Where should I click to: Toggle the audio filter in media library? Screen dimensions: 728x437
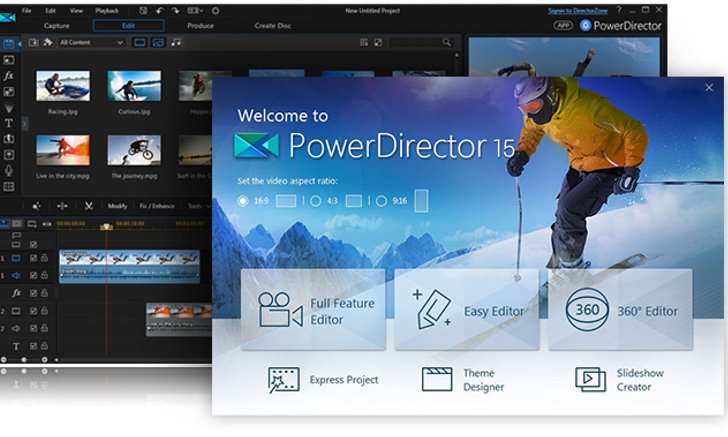(176, 42)
